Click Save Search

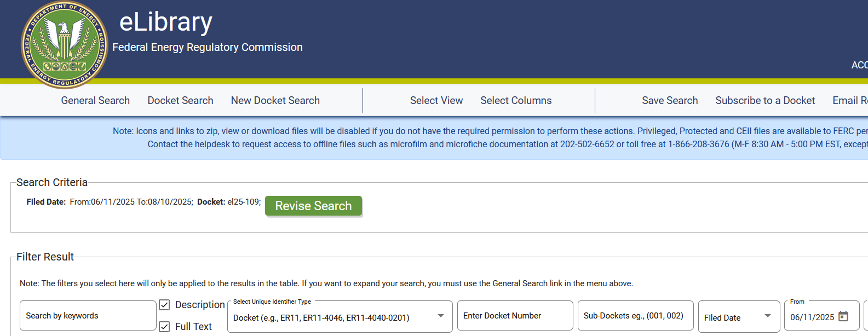click(670, 101)
